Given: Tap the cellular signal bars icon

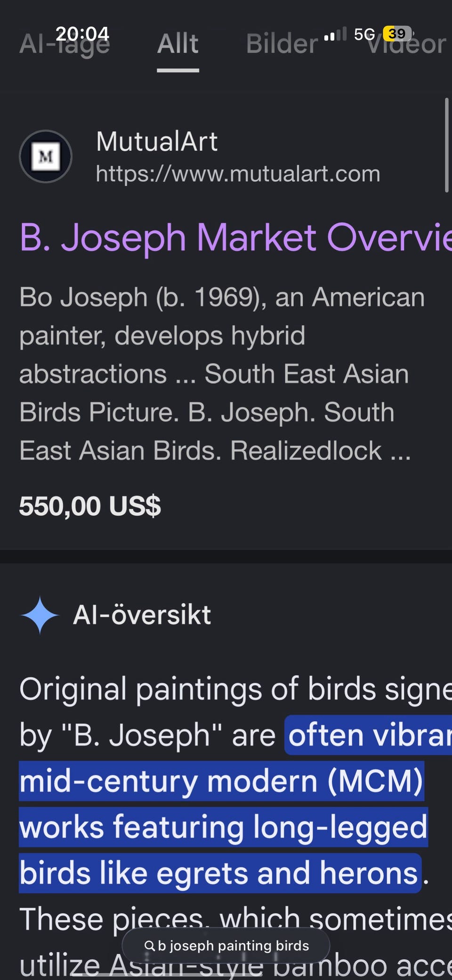Looking at the screenshot, I should (x=335, y=34).
